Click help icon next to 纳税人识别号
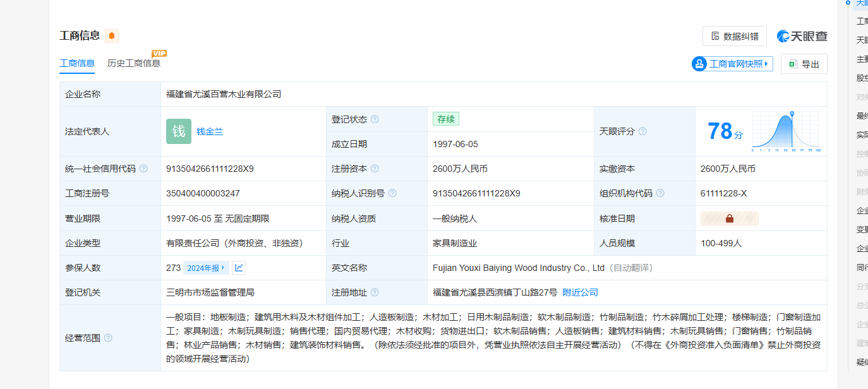The height and width of the screenshot is (389, 868). [392, 193]
